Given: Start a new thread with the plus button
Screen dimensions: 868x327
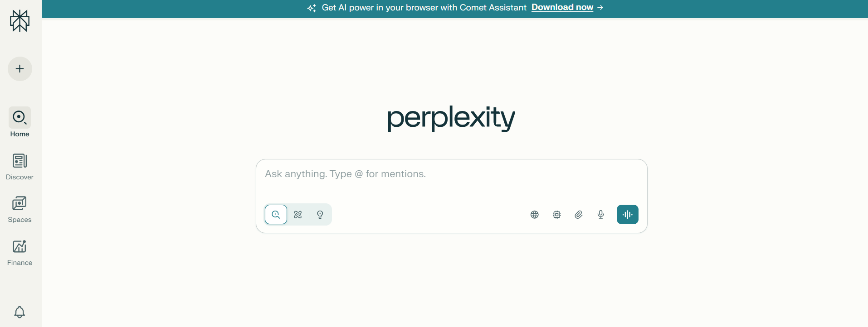Looking at the screenshot, I should [20, 69].
